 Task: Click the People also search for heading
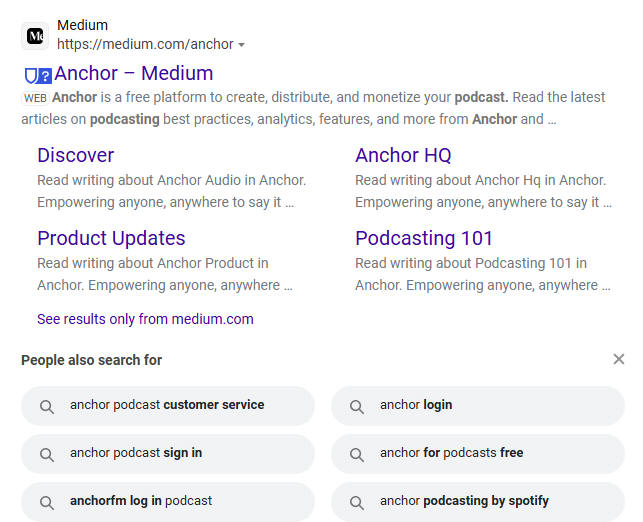pos(91,360)
